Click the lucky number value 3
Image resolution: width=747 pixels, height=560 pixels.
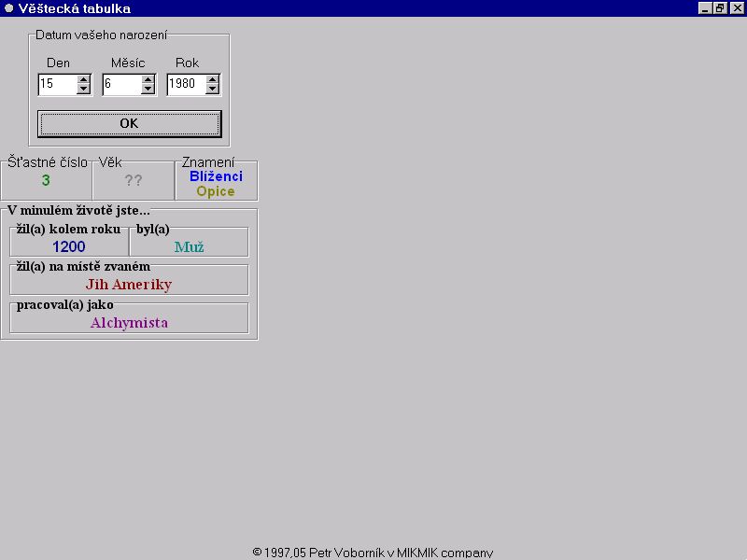tap(46, 181)
